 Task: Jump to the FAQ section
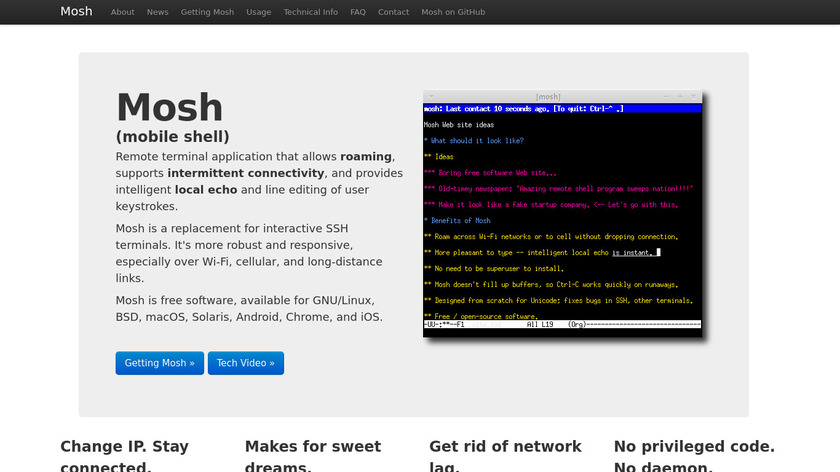(x=358, y=12)
